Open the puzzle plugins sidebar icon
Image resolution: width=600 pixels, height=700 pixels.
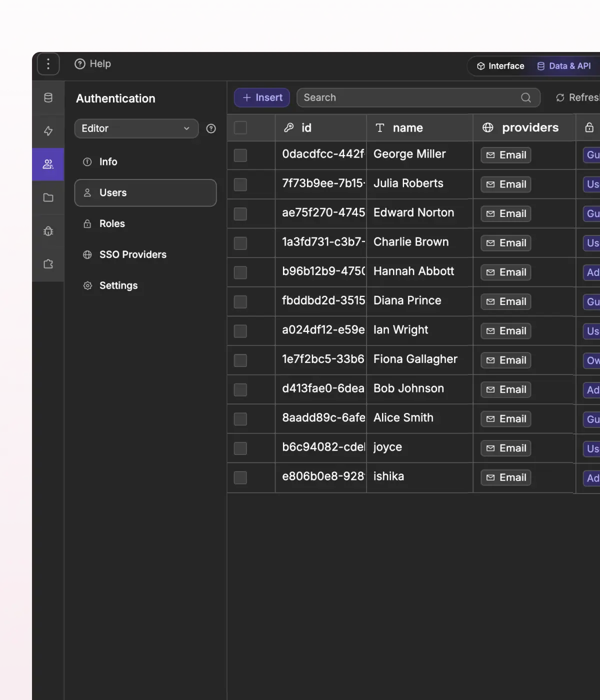[48, 264]
